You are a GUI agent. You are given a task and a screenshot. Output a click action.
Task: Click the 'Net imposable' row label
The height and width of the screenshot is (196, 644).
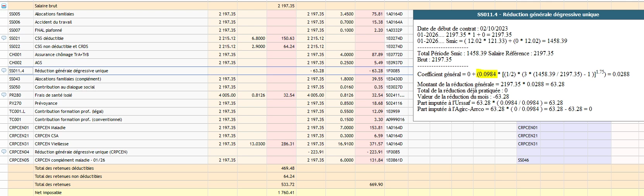pos(48,193)
